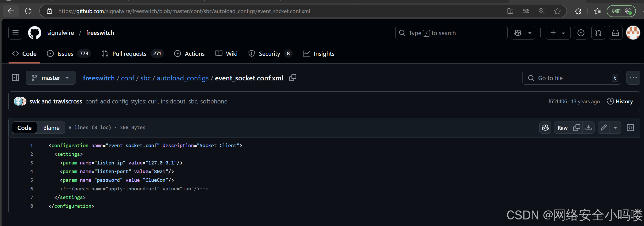The height and width of the screenshot is (226, 644).
Task: Open the Insights tab
Action: click(x=319, y=54)
